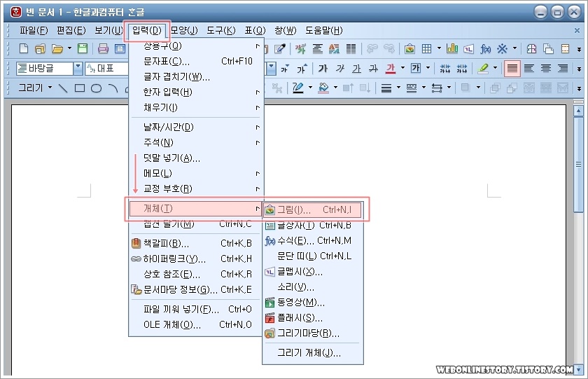Open the highlighter color dropdown arrow

click(495, 68)
